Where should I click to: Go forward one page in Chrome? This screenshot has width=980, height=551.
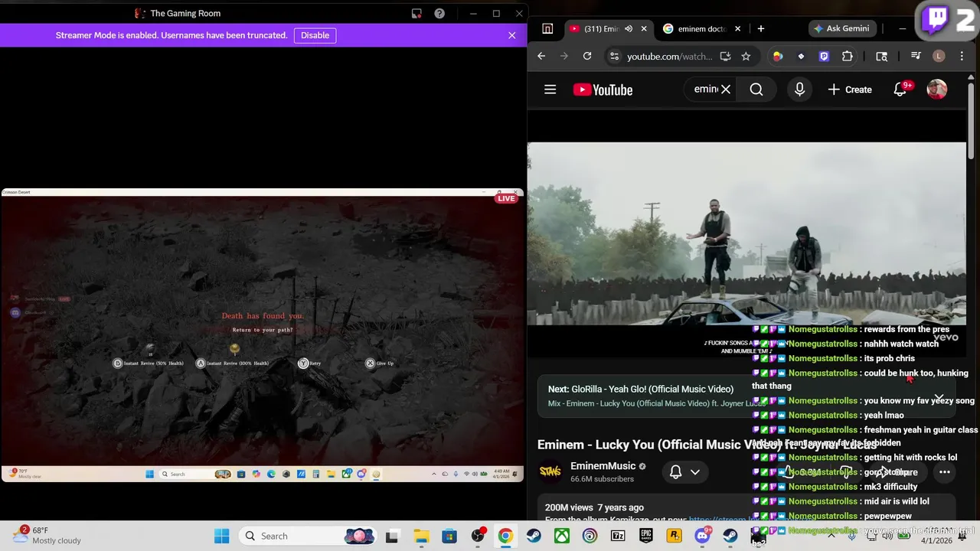point(564,56)
